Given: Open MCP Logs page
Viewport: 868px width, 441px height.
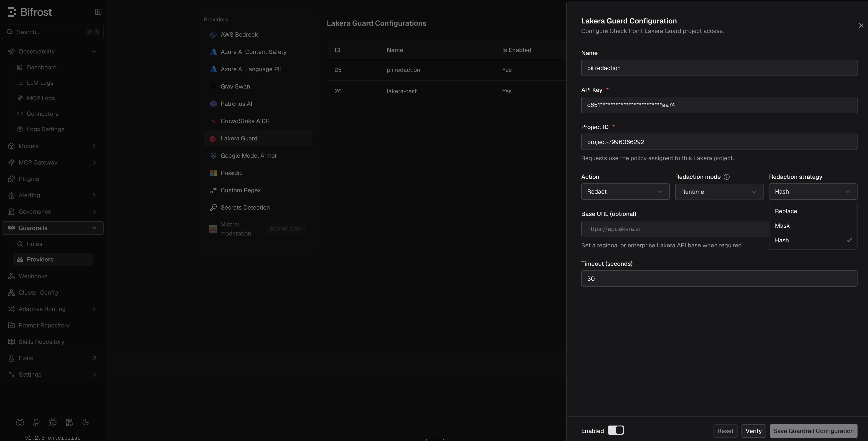Looking at the screenshot, I should point(53,98).
